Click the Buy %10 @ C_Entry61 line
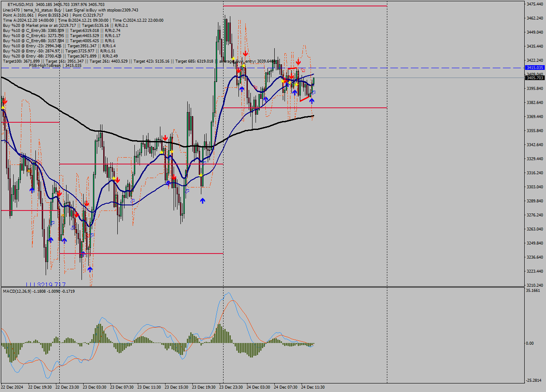Screen dimensions: 546x392 [61, 35]
